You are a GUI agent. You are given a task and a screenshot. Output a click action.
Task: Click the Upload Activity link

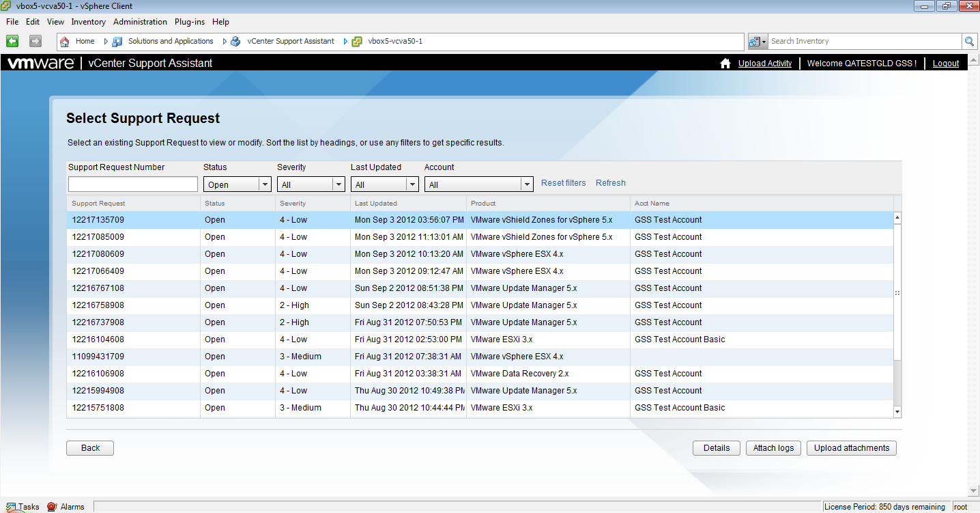[x=765, y=64]
